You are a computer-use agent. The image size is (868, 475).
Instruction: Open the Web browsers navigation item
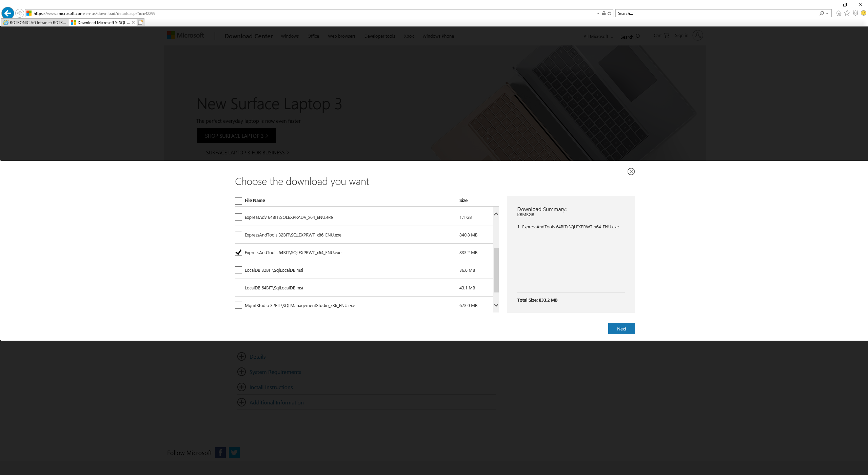coord(341,36)
